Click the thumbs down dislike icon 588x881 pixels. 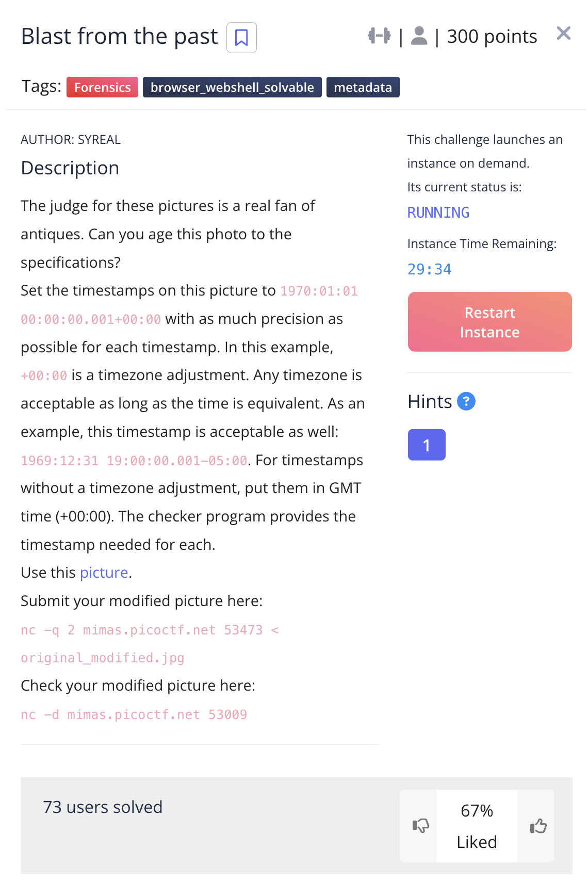pyautogui.click(x=420, y=826)
